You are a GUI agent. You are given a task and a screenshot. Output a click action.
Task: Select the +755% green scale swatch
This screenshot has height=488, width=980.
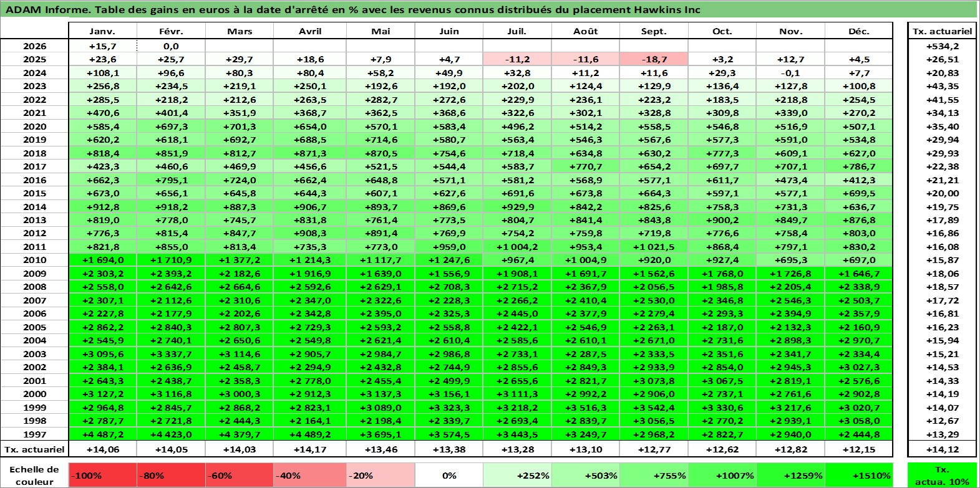tap(654, 475)
